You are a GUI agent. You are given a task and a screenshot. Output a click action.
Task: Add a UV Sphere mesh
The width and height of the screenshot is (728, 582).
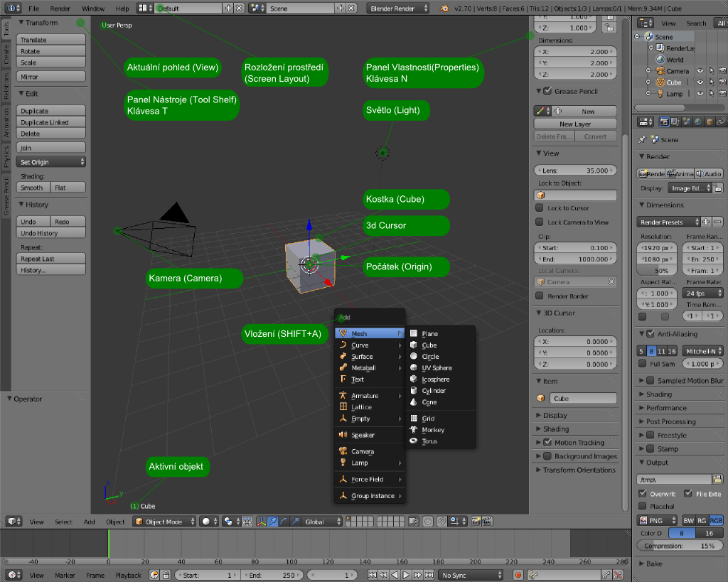click(x=436, y=368)
